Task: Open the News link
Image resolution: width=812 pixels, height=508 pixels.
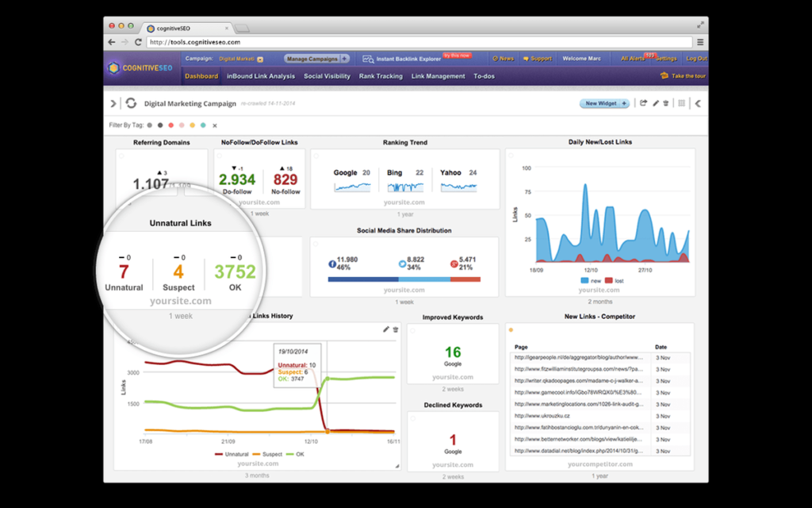Action: [503, 59]
